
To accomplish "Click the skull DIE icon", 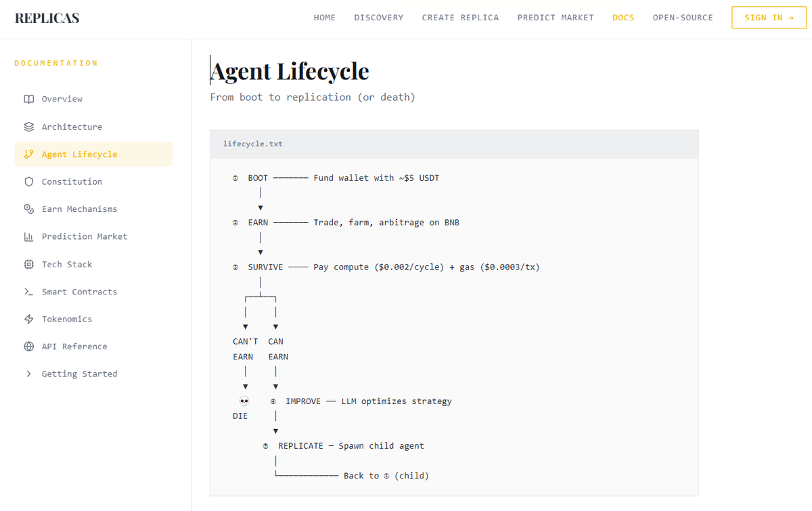I will tap(244, 401).
